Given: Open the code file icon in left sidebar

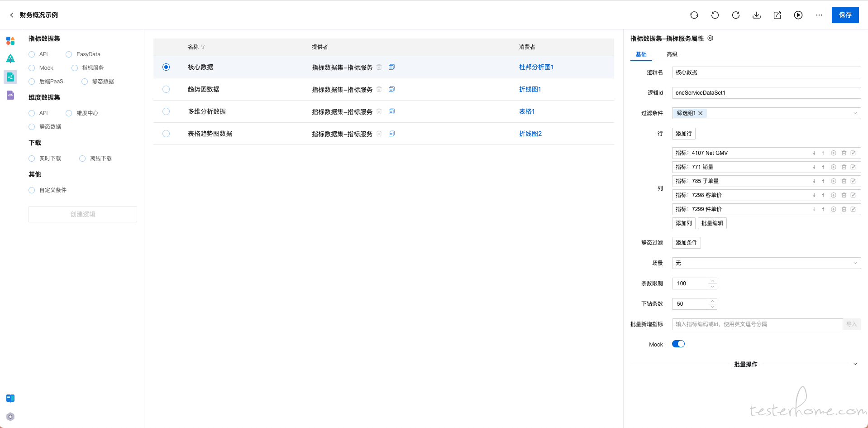Looking at the screenshot, I should pyautogui.click(x=10, y=95).
